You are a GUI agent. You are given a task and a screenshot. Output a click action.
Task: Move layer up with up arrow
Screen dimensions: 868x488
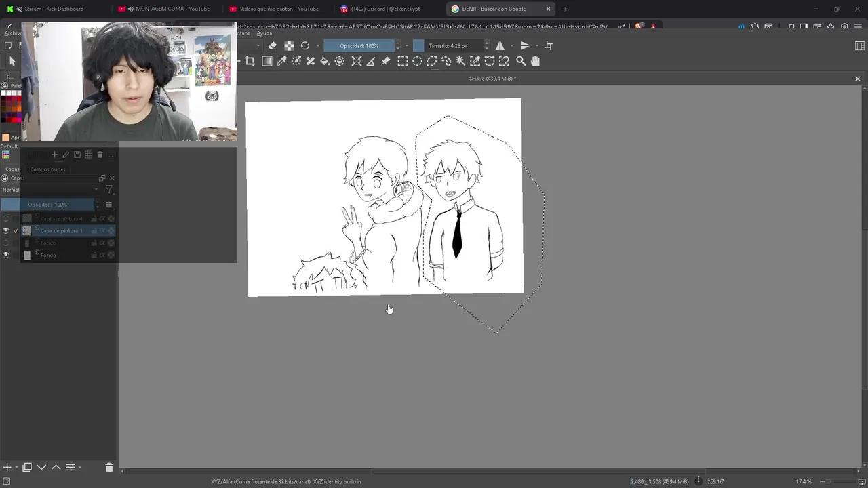(x=56, y=467)
